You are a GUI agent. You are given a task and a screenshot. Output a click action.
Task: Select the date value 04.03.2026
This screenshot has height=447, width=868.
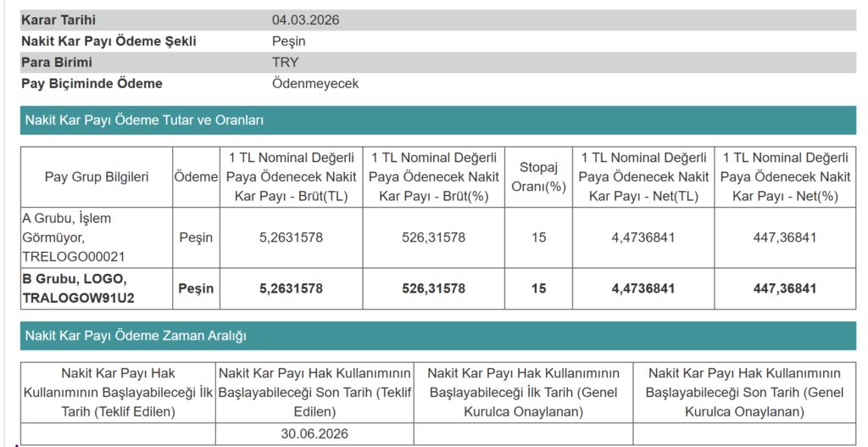[x=305, y=20]
